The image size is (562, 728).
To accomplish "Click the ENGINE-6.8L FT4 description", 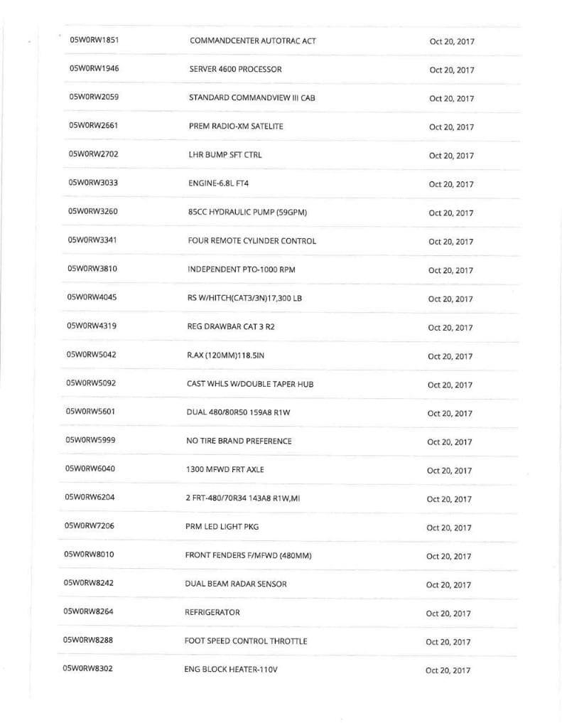I will click(219, 183).
